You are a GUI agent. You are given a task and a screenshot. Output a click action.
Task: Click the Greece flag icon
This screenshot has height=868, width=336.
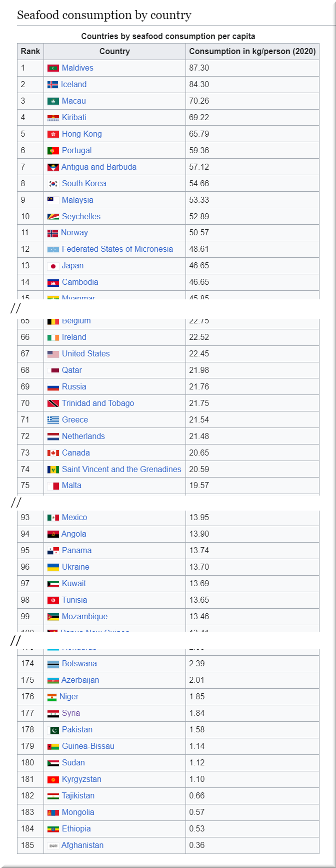53,420
